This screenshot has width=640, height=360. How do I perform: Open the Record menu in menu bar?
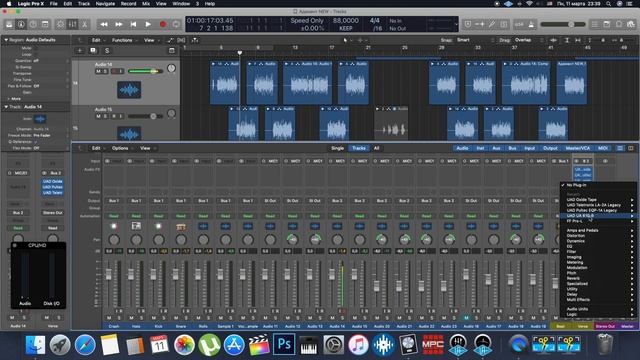(128, 4)
